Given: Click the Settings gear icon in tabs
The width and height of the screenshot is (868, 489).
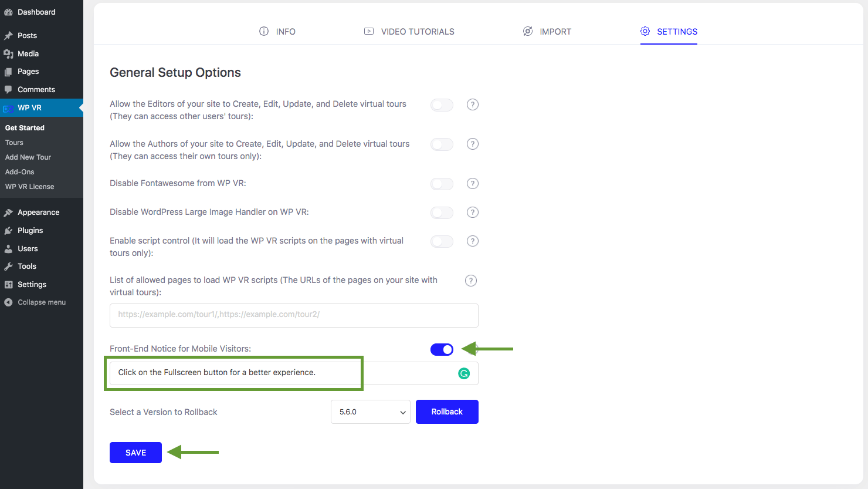Looking at the screenshot, I should pyautogui.click(x=645, y=31).
